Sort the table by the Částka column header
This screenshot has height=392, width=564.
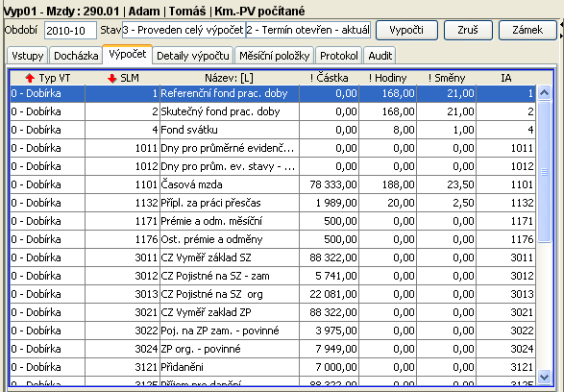(329, 78)
